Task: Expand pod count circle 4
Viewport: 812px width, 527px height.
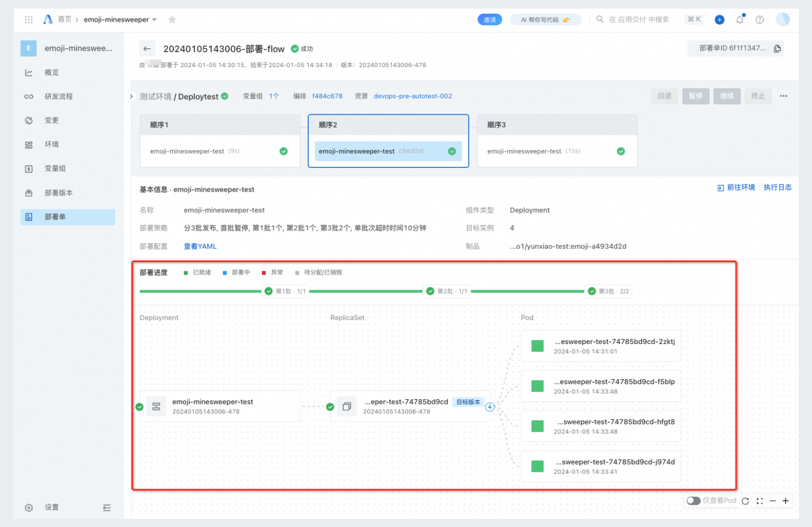Action: coord(489,407)
